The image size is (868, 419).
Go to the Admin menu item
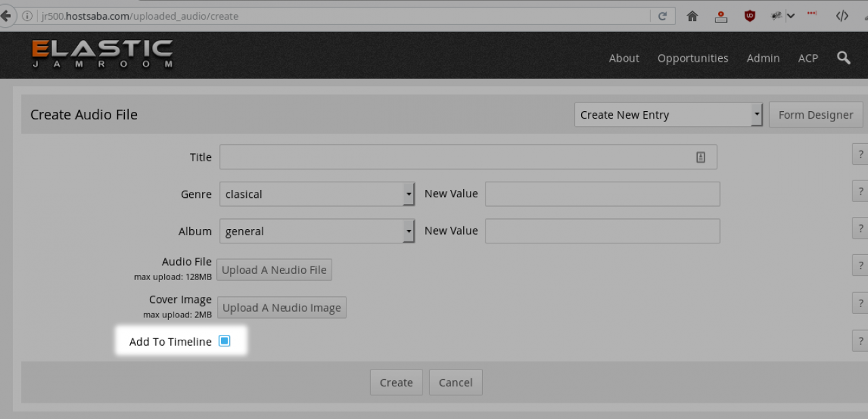click(763, 58)
